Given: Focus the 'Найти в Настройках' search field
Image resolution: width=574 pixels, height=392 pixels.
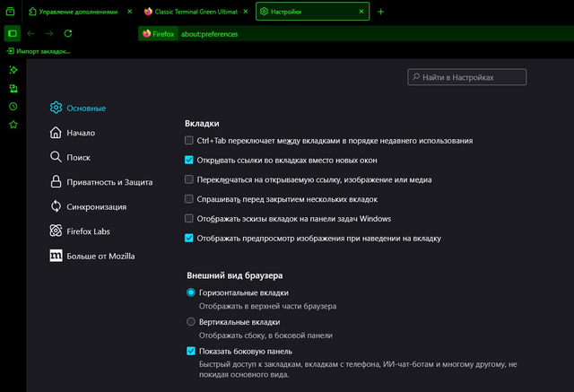Looking at the screenshot, I should click(x=466, y=77).
